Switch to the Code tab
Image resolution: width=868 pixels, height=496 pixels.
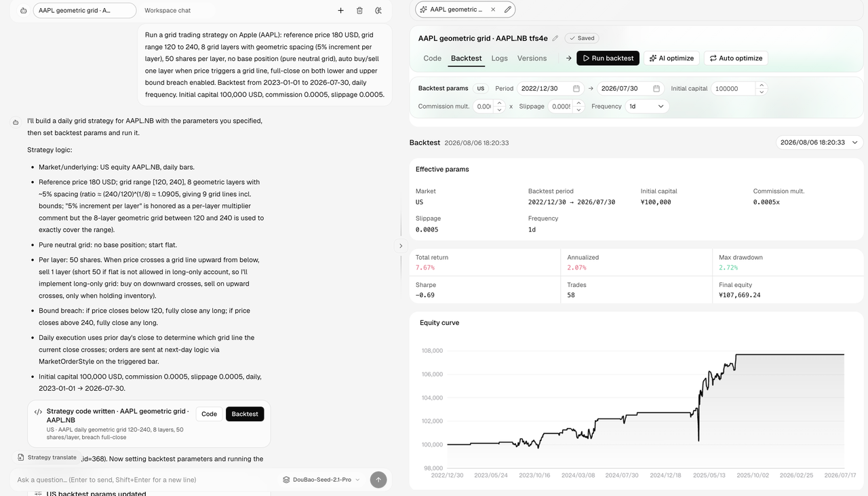pos(433,58)
